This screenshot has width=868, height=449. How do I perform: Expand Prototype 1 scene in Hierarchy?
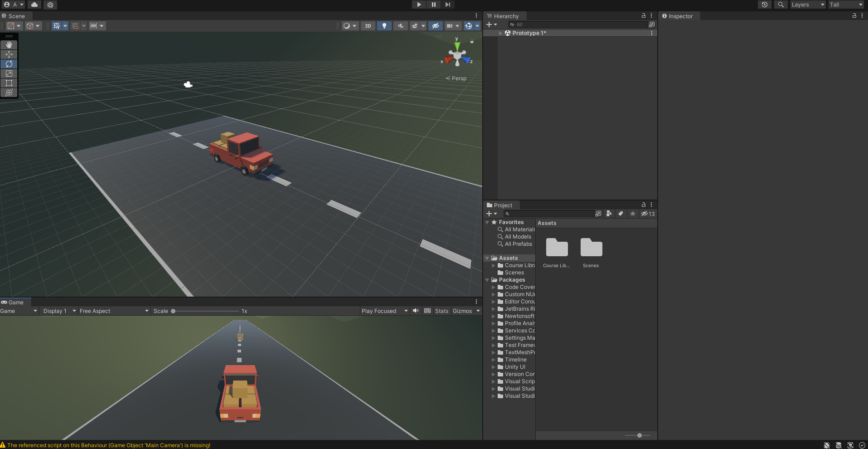click(x=501, y=33)
